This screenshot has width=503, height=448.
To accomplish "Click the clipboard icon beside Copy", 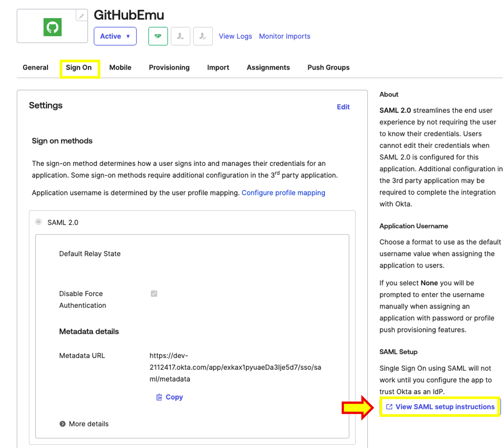I will click(159, 397).
